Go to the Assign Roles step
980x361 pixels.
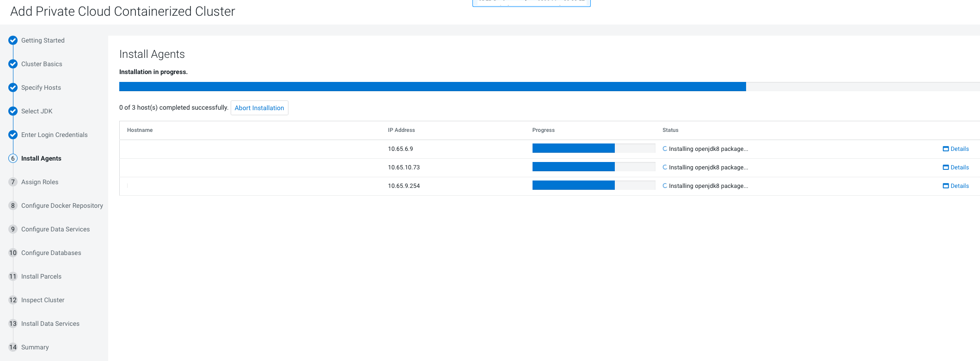pyautogui.click(x=40, y=182)
